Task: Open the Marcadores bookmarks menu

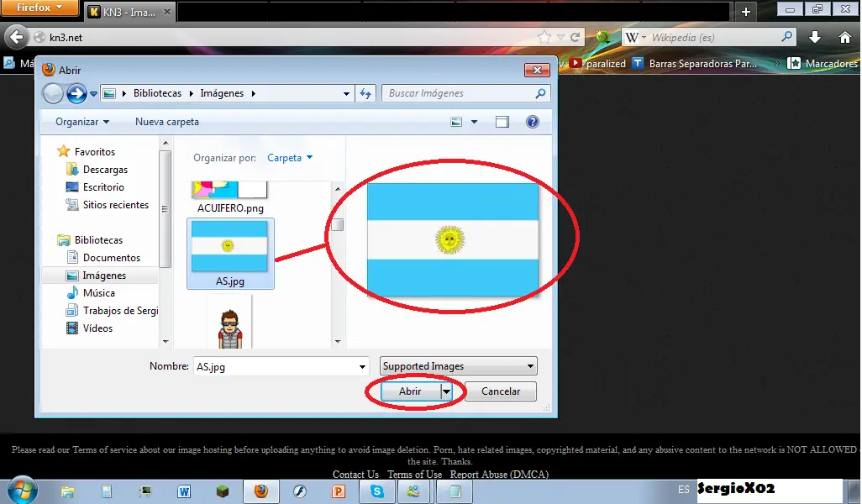Action: click(x=823, y=64)
